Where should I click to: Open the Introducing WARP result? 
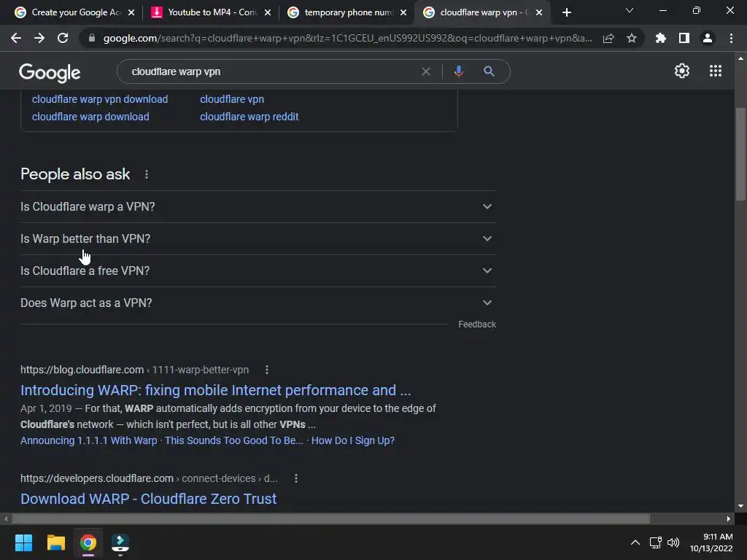point(215,390)
